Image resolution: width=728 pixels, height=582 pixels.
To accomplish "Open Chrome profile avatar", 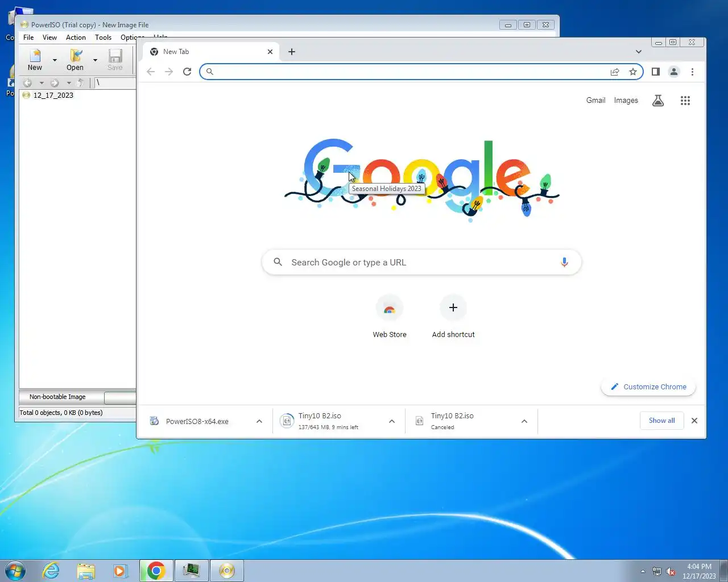I will [x=674, y=72].
